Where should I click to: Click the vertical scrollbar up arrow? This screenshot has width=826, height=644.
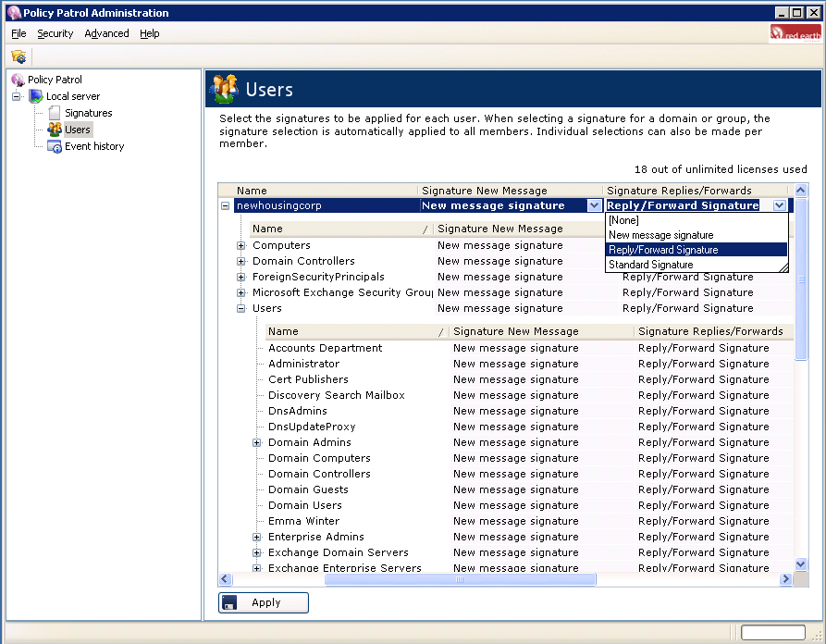(801, 191)
